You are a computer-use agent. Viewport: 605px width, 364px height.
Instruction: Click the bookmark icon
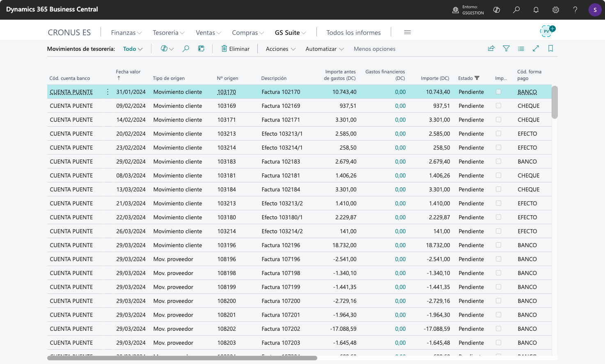550,49
